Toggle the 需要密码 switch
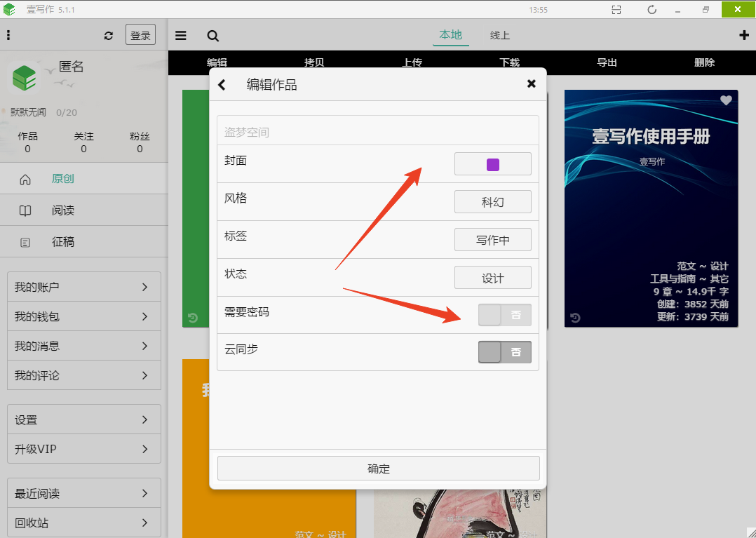This screenshot has width=756, height=538. [505, 315]
